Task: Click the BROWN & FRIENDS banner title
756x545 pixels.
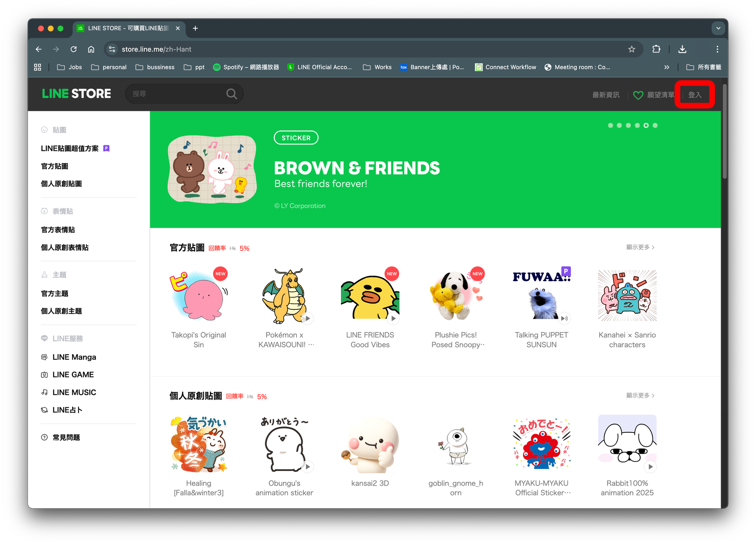Action: click(x=357, y=168)
